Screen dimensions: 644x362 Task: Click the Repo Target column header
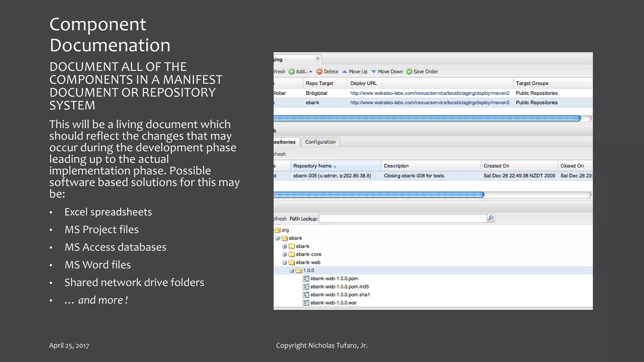click(x=325, y=83)
